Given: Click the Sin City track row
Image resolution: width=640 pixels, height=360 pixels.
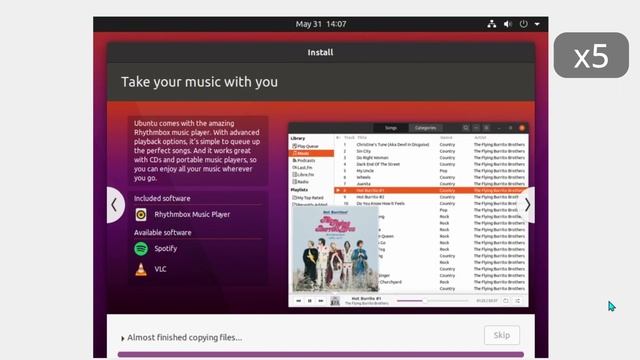Looking at the screenshot, I should point(431,151).
